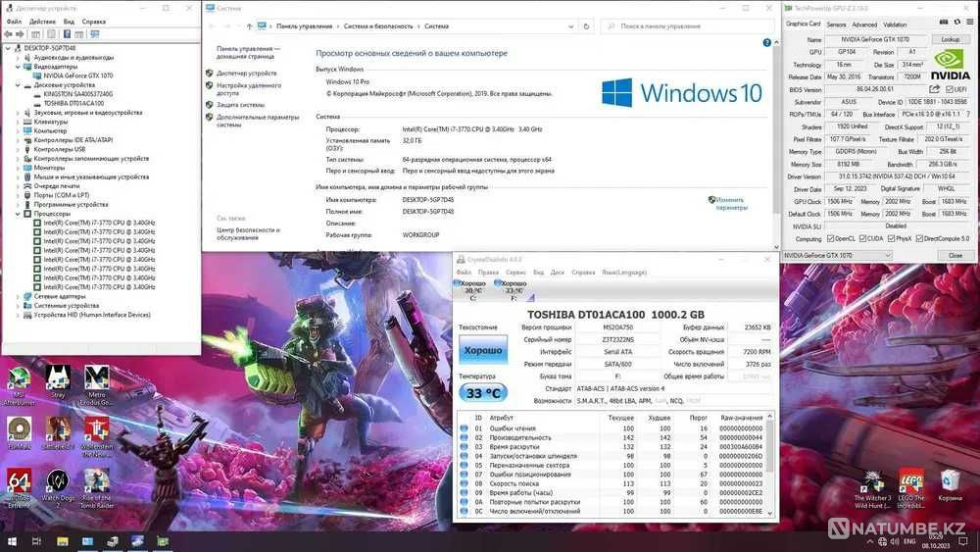
Task: Toggle the CUDA checkbox in GPU-Z
Action: click(862, 239)
